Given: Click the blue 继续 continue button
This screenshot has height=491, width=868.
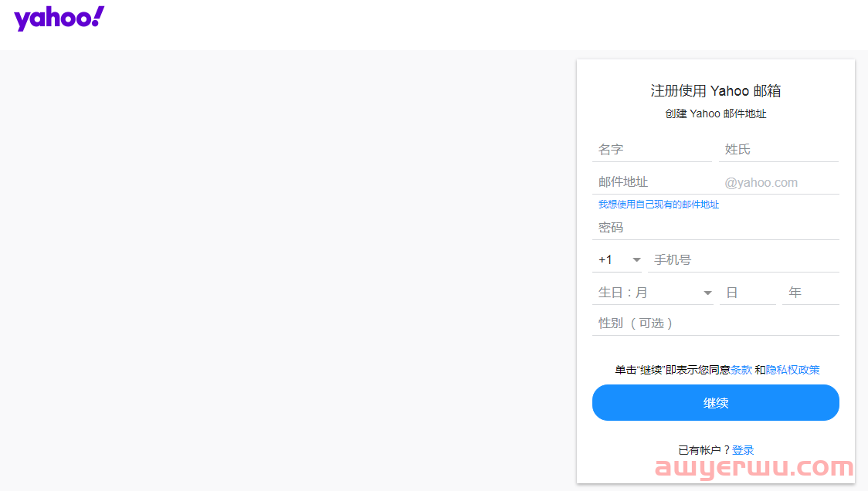Looking at the screenshot, I should [715, 402].
